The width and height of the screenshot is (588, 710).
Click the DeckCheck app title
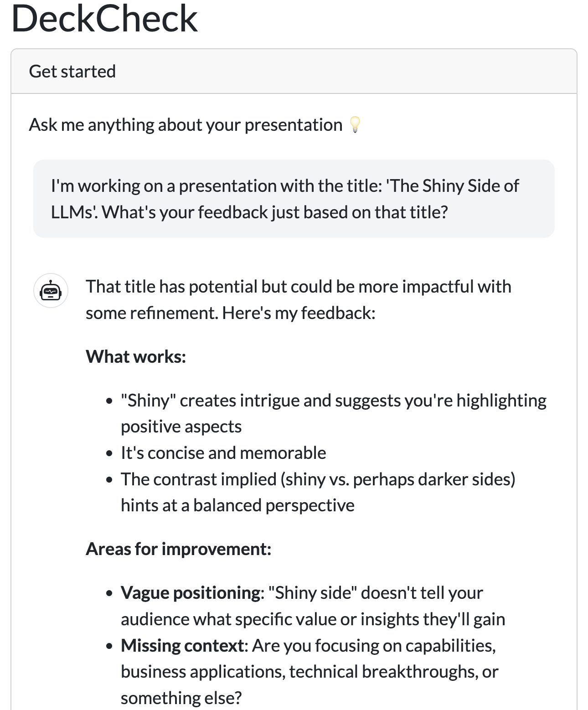pos(104,19)
